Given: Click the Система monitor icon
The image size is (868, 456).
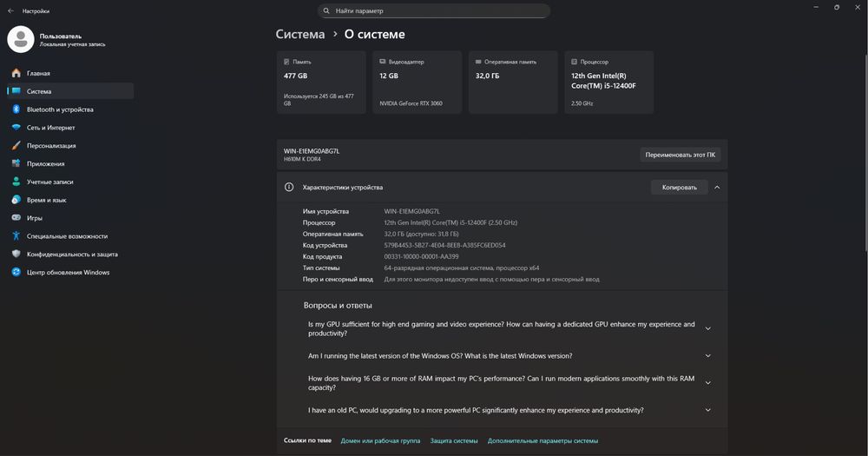Looking at the screenshot, I should click(16, 91).
